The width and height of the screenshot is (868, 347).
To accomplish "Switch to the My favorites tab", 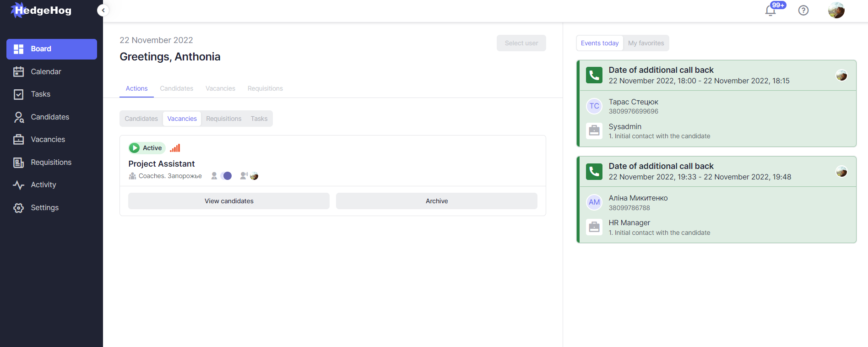I will pyautogui.click(x=646, y=43).
